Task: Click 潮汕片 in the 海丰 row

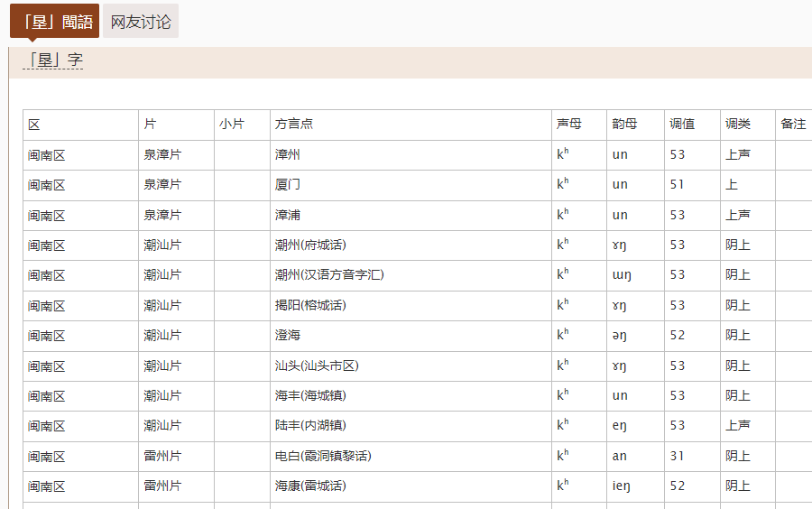Action: (162, 396)
